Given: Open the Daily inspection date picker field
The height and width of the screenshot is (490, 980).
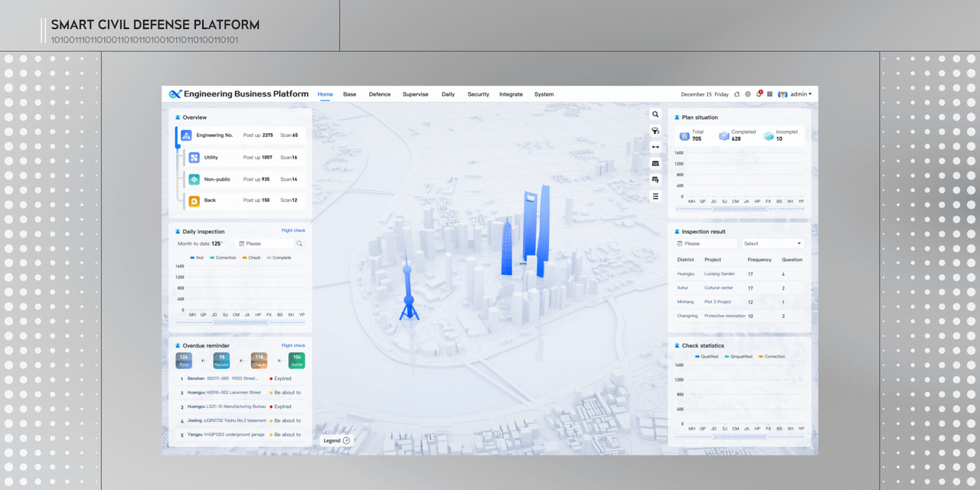Looking at the screenshot, I should pyautogui.click(x=265, y=243).
